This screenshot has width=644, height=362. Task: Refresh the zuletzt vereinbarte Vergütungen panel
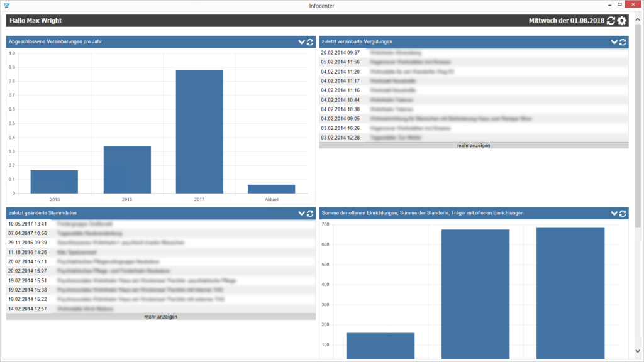tap(623, 42)
